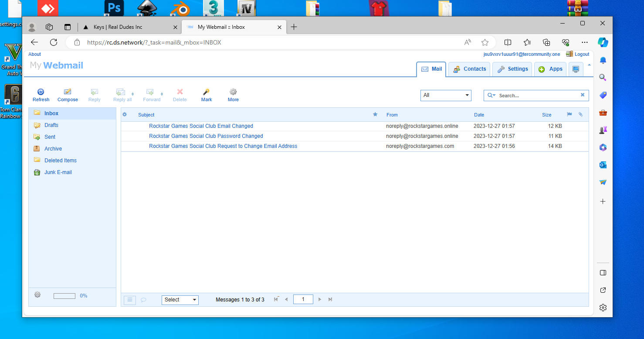Open the Outlook icon in Edge sidebar

(x=603, y=165)
